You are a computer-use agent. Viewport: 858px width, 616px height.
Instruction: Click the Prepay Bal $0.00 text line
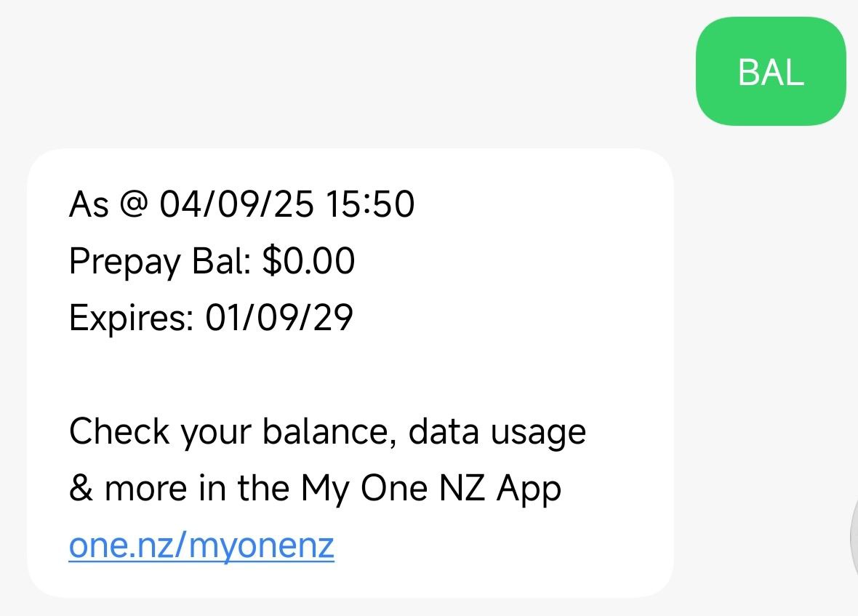coord(211,262)
